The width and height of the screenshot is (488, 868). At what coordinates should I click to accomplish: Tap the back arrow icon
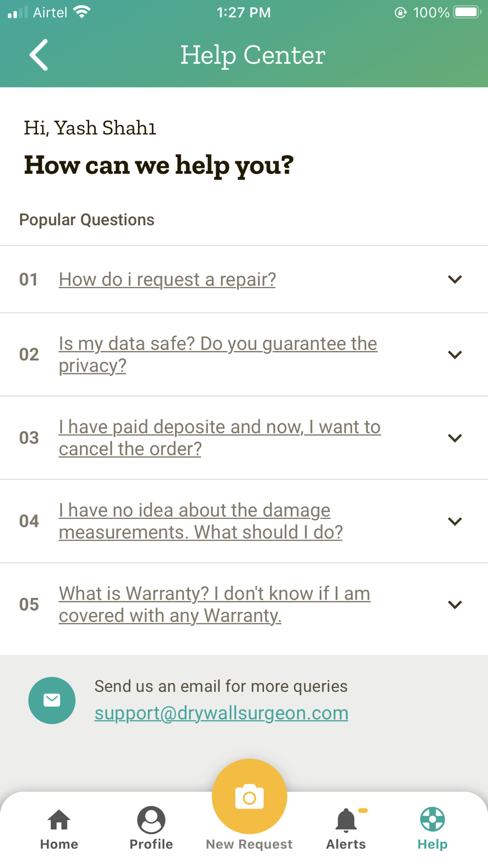[39, 55]
